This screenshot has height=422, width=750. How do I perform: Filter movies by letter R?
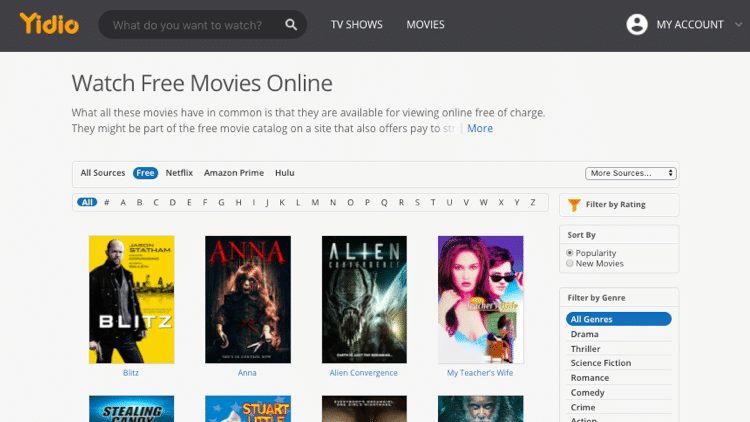pos(401,202)
